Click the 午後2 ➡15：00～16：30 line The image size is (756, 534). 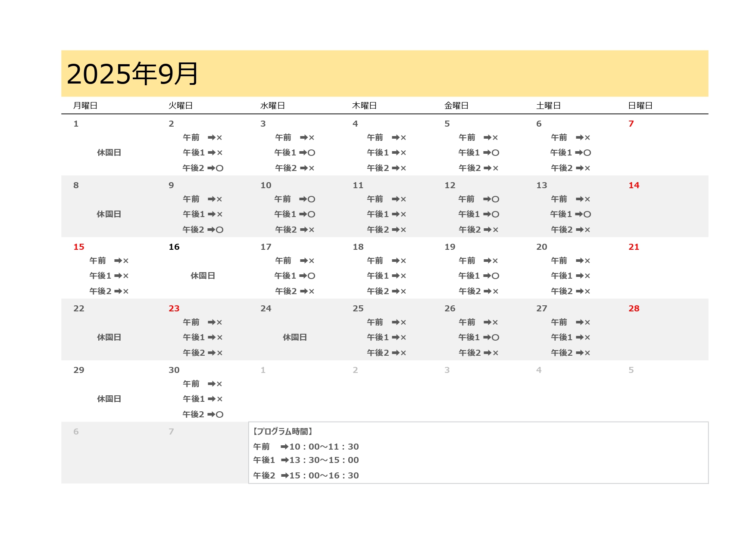point(306,475)
